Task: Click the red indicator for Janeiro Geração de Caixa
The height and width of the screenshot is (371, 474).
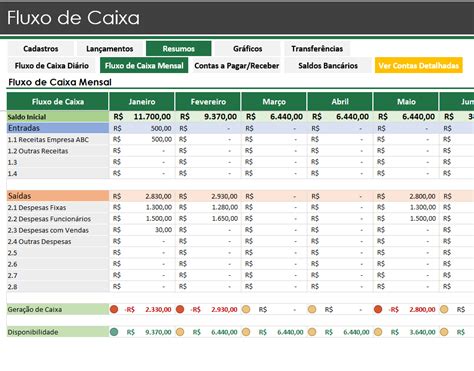Action: [x=114, y=309]
